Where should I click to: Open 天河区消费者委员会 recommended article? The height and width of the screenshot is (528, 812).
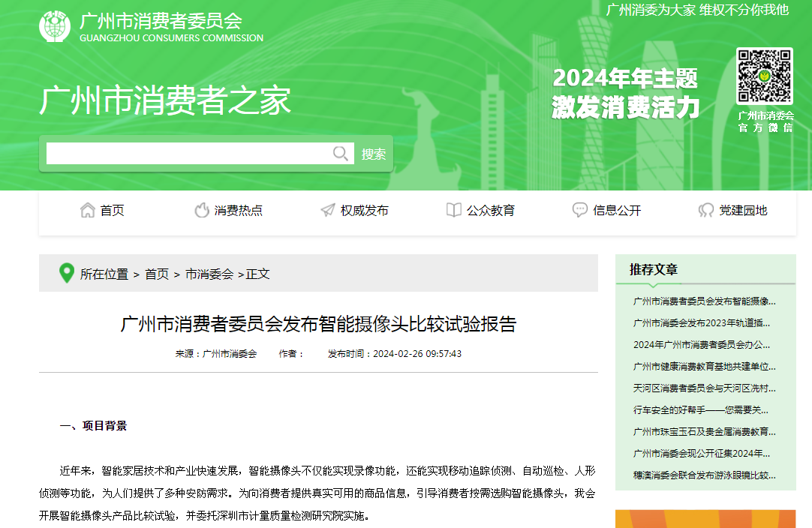click(704, 388)
